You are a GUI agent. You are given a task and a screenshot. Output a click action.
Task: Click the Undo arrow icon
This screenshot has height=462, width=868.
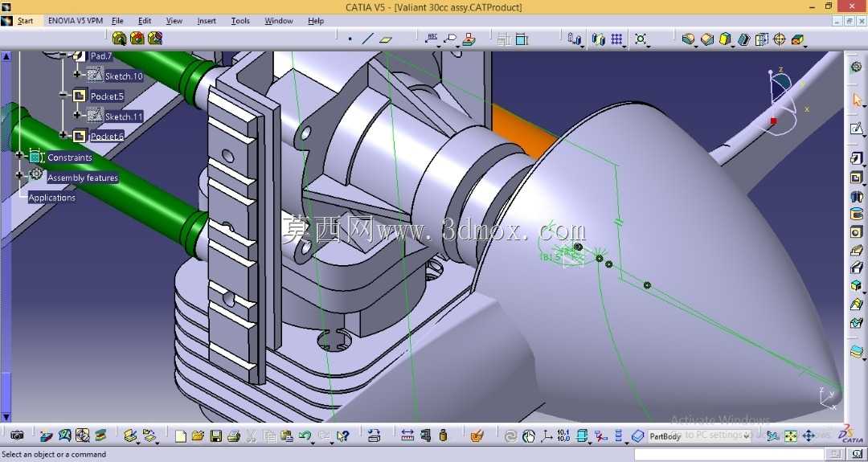click(x=304, y=436)
